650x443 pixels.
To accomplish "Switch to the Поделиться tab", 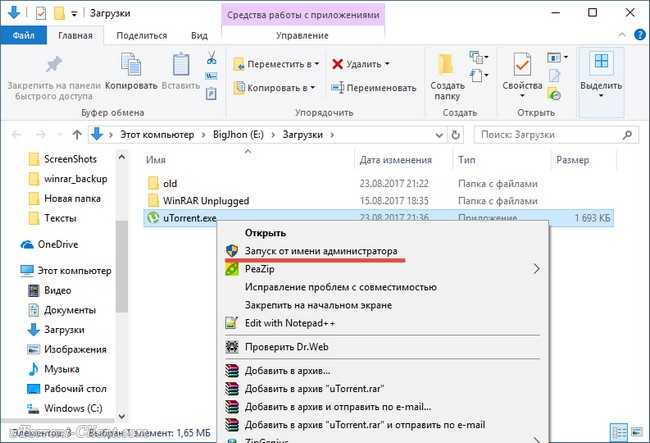I will [141, 36].
